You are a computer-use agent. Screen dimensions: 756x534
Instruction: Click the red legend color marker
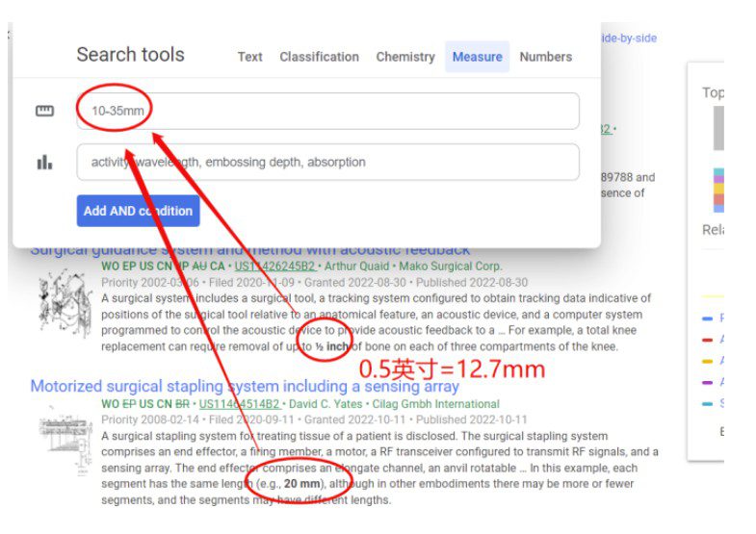pyautogui.click(x=707, y=340)
